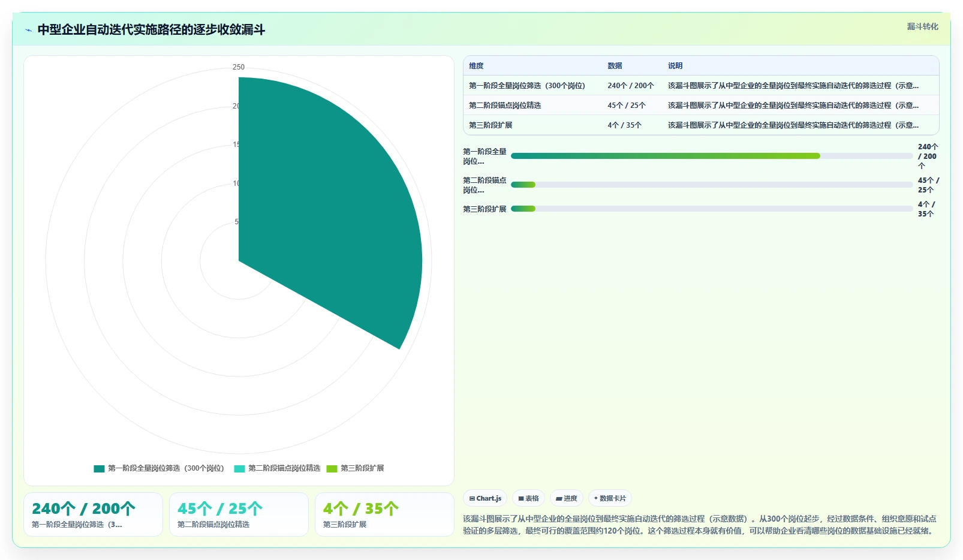Open the 240个 / 200个 stat card

[x=93, y=514]
